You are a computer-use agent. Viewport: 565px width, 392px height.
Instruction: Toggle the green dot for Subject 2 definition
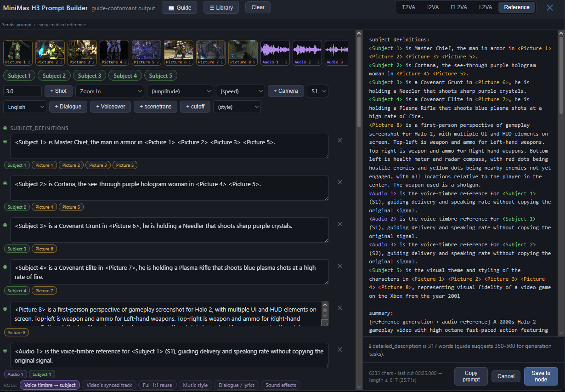point(5,183)
